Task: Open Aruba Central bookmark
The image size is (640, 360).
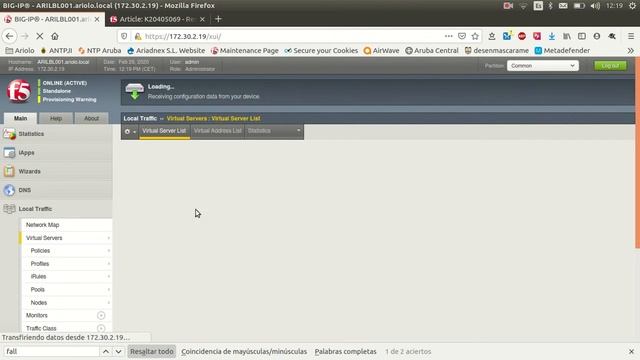Action: click(432, 51)
